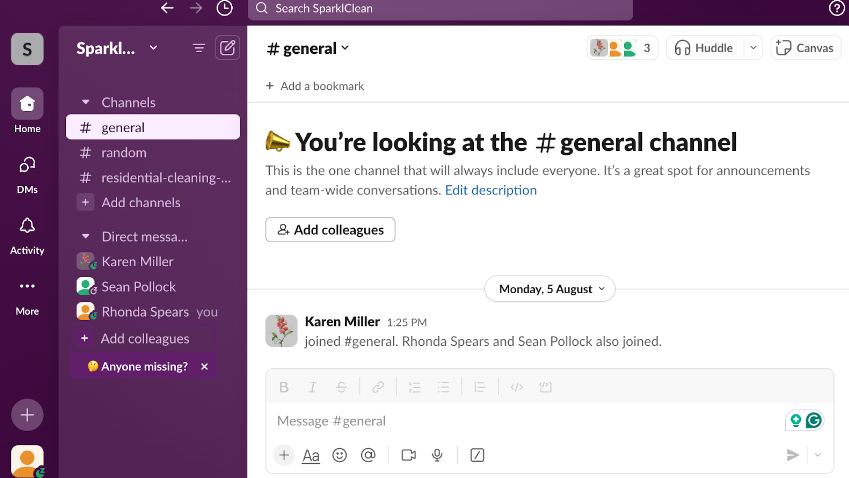Open the #general channel title dropdown
The height and width of the screenshot is (478, 849).
[308, 48]
